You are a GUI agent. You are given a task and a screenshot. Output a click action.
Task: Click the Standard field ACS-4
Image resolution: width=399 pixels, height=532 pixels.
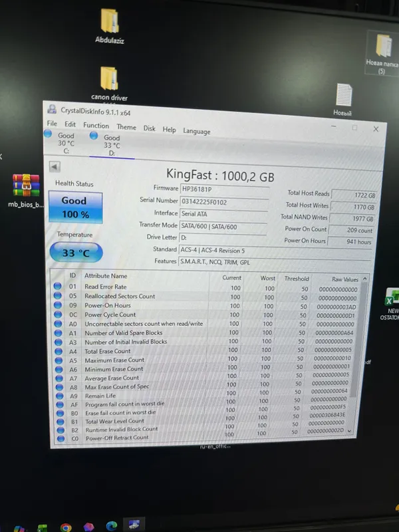tap(275, 251)
